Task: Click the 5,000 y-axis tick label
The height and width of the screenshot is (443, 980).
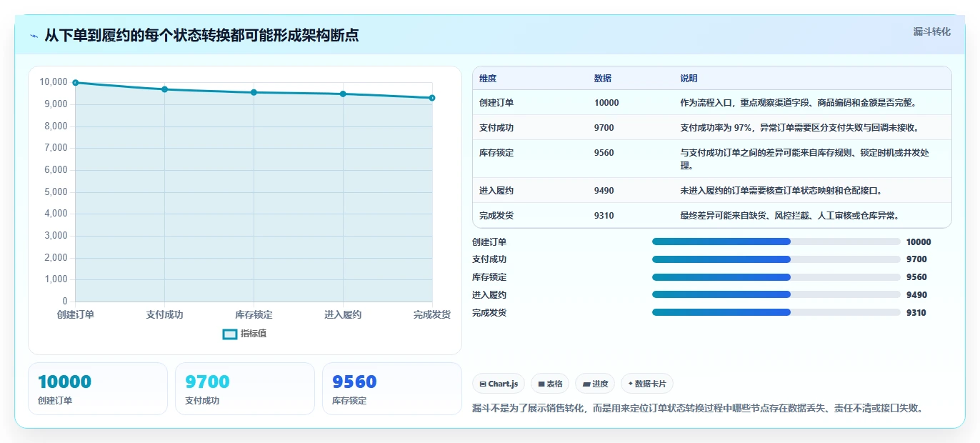Action: [56, 192]
